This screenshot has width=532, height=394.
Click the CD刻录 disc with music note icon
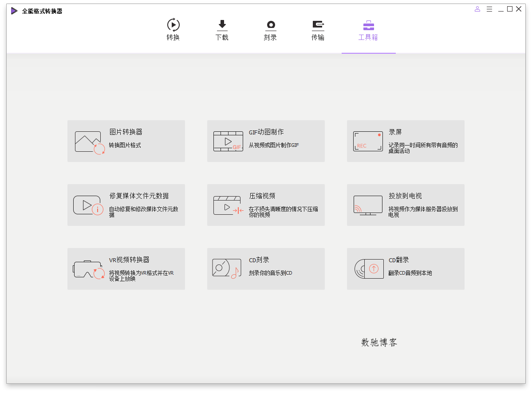click(x=227, y=268)
